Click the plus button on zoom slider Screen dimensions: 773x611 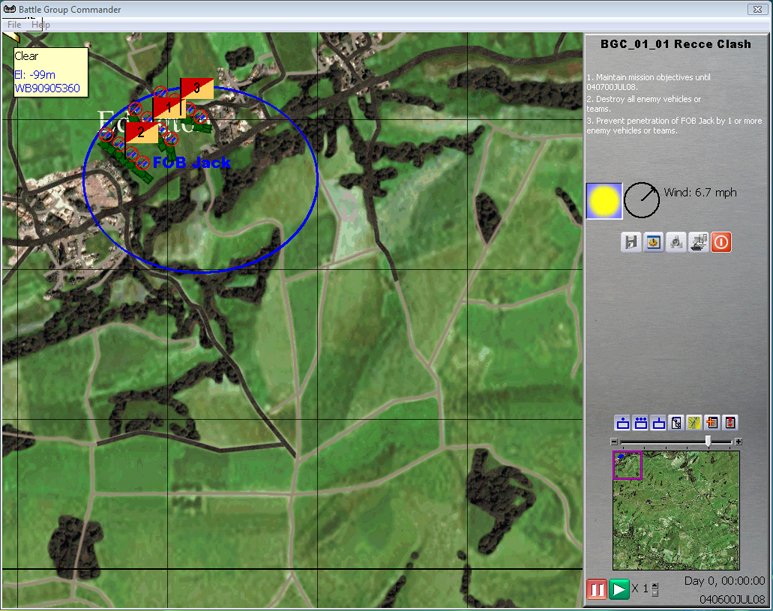point(738,441)
